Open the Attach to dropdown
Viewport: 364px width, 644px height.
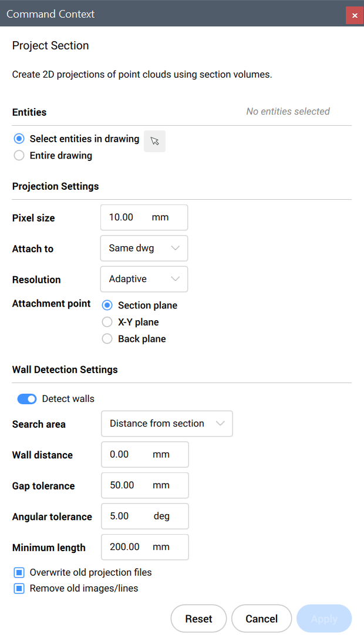pos(144,249)
